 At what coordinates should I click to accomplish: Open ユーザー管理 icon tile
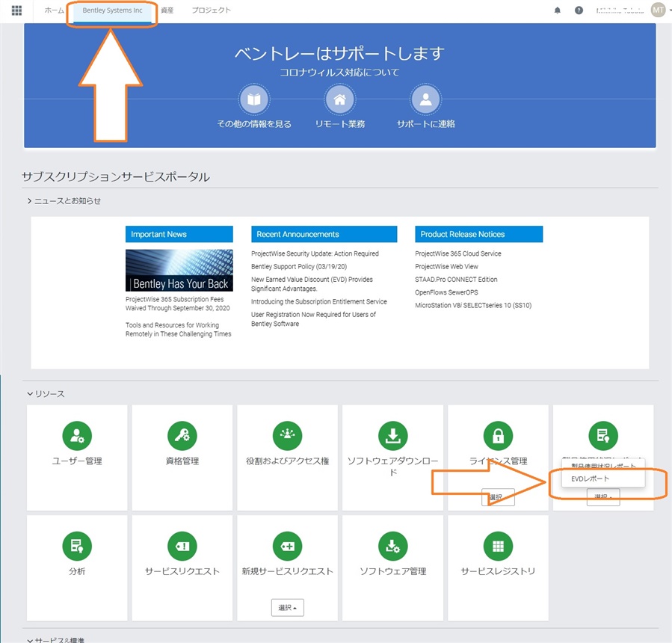pos(77,436)
